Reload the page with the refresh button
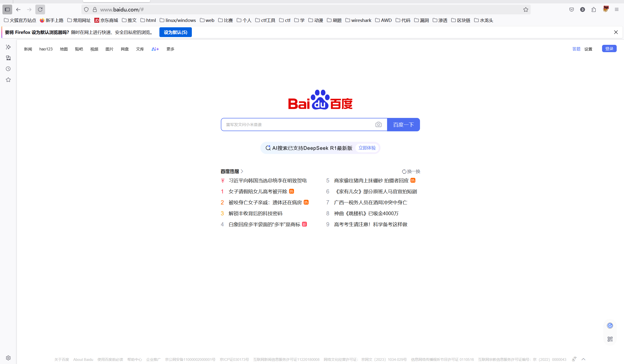 point(40,10)
